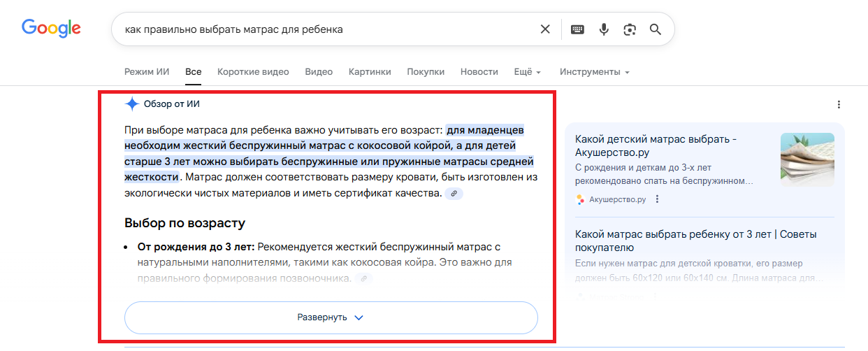This screenshot has width=868, height=351.
Task: Click the magnifying glass search icon
Action: (656, 29)
